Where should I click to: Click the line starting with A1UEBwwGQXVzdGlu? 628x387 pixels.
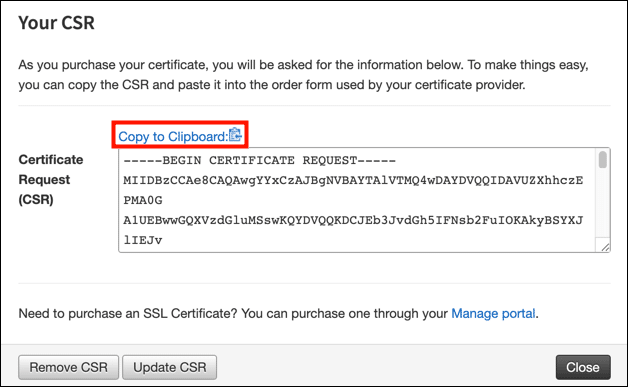(x=353, y=220)
